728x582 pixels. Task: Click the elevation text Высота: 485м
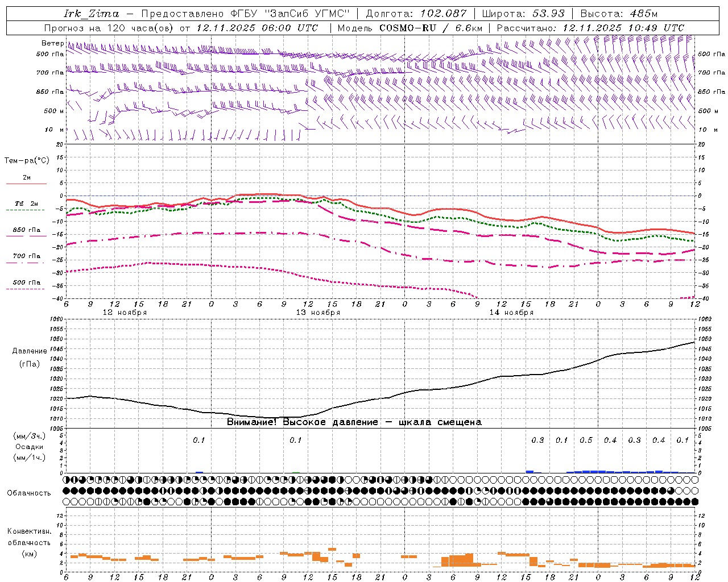pos(619,14)
